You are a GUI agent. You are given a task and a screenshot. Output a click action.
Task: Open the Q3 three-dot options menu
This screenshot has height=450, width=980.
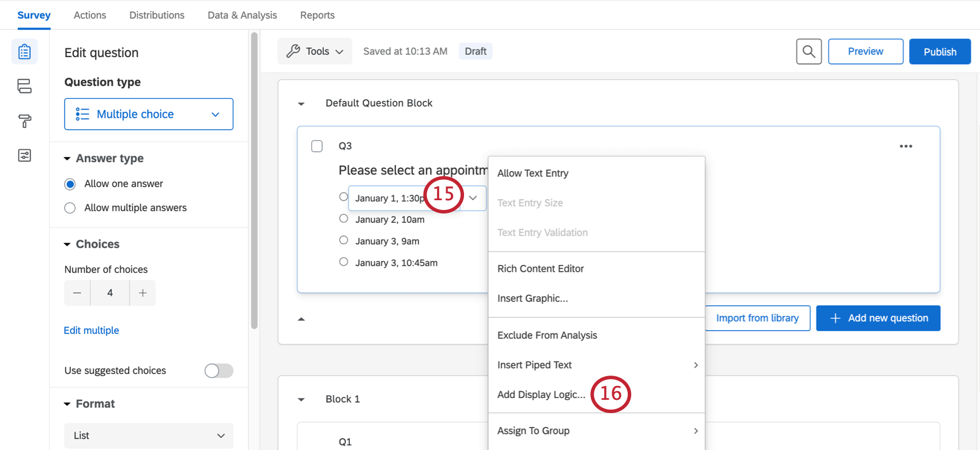[906, 147]
